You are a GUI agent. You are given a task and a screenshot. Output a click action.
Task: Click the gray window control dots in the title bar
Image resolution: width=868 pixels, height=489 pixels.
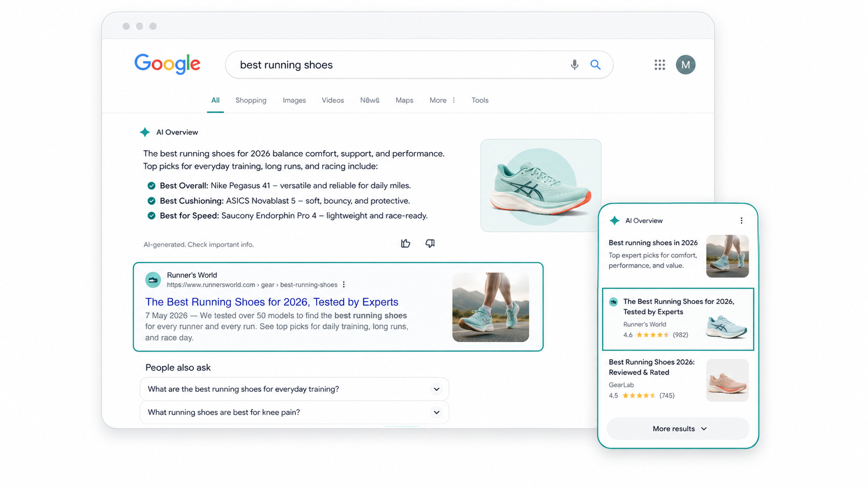140,26
